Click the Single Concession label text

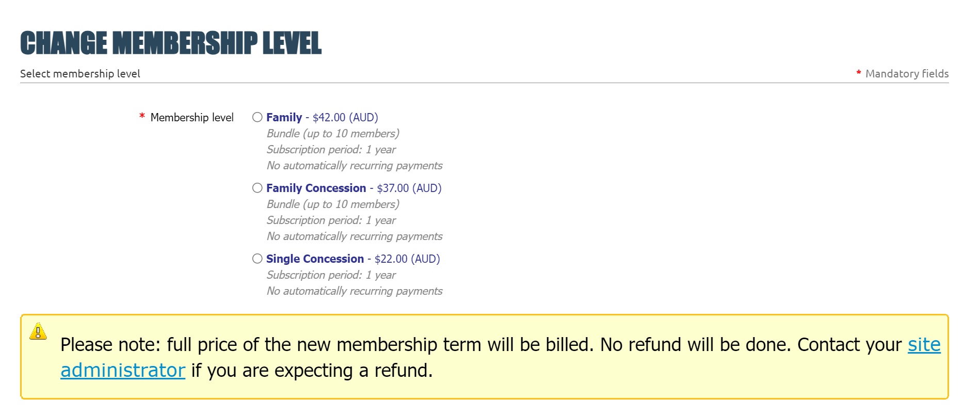(x=315, y=259)
